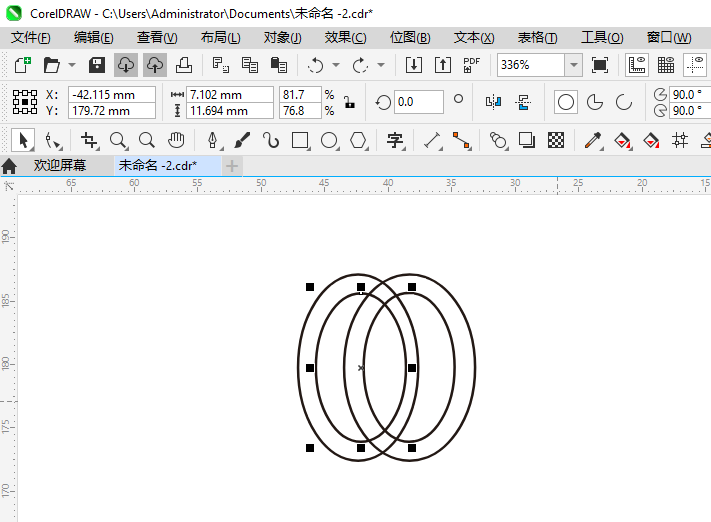Click horizontal scale factor 81.7 field
The image size is (711, 522).
(300, 94)
